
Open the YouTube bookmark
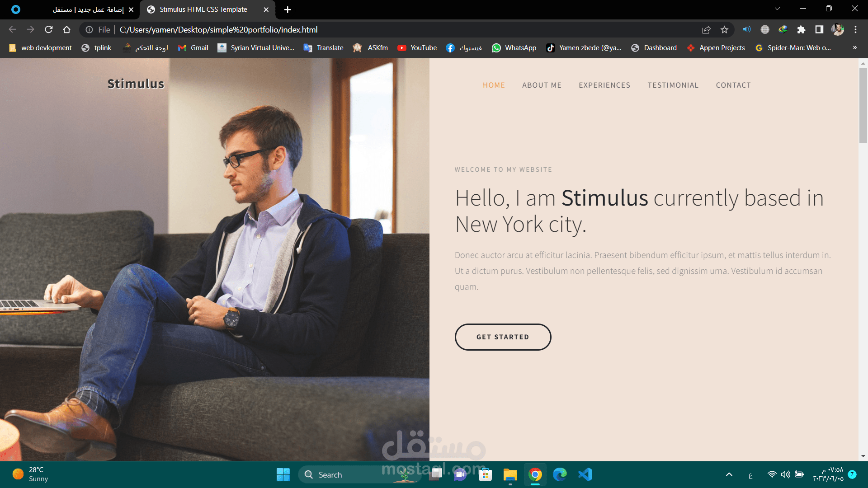[x=417, y=47]
